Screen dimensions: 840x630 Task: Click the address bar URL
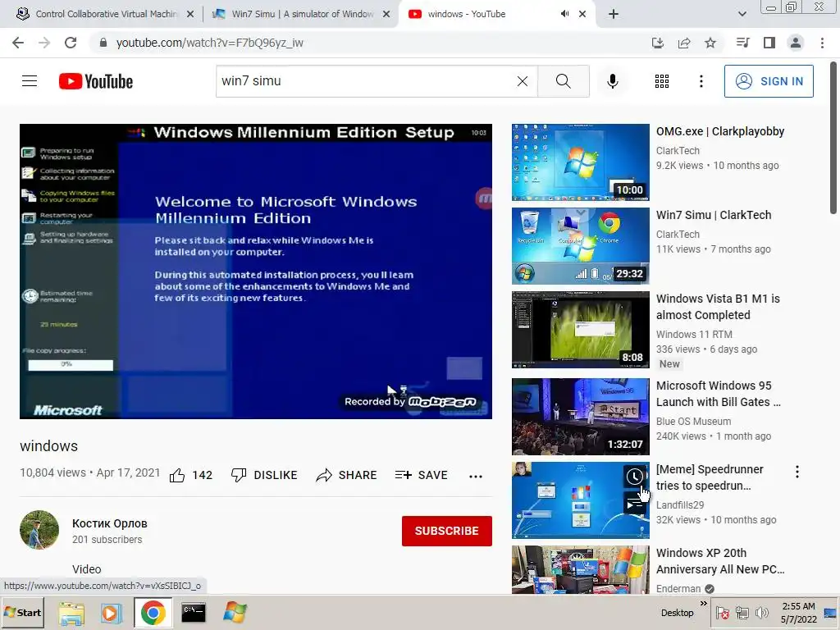tap(209, 43)
